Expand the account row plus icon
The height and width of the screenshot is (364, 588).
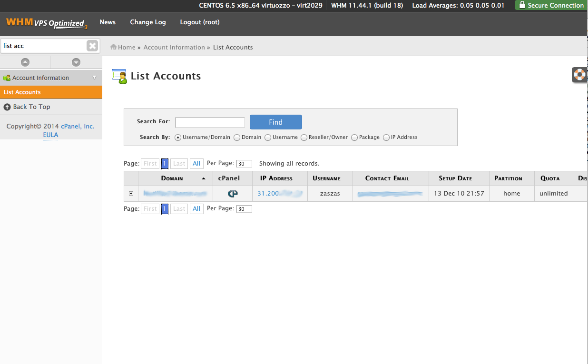coord(131,194)
